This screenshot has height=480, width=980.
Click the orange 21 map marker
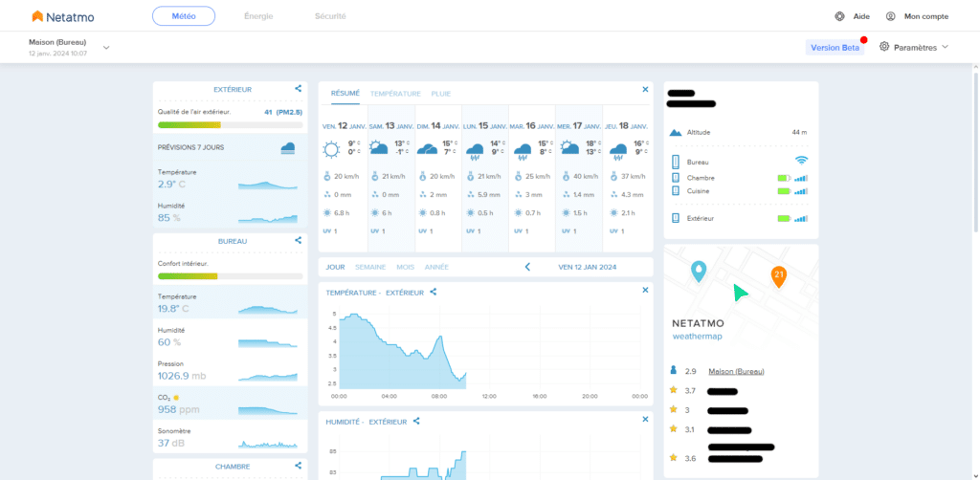pyautogui.click(x=778, y=276)
